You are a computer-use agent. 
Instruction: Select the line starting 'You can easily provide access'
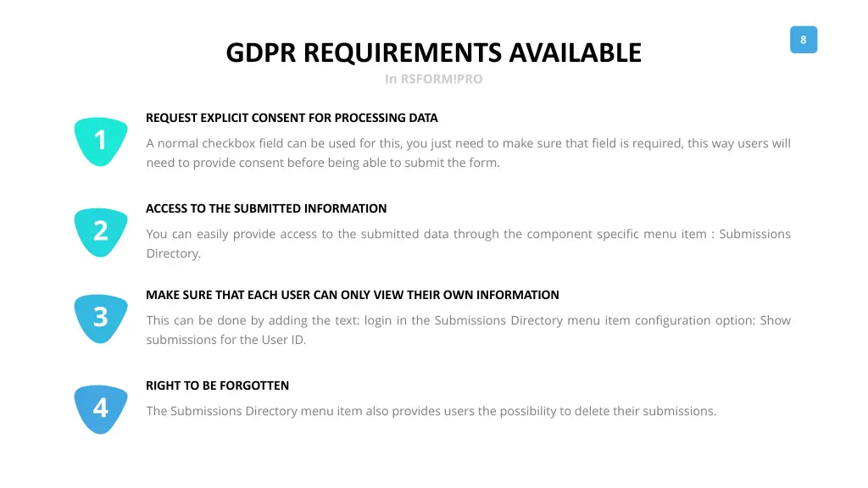pyautogui.click(x=468, y=234)
